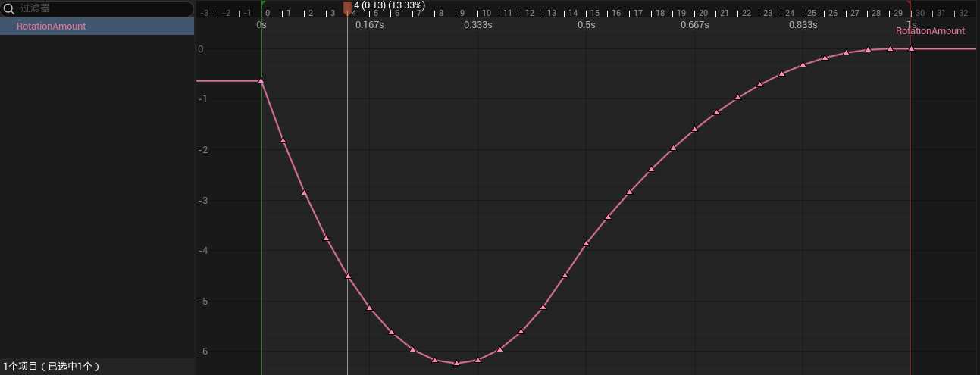Select the last keyframe at 1s
The image size is (980, 375).
point(911,48)
